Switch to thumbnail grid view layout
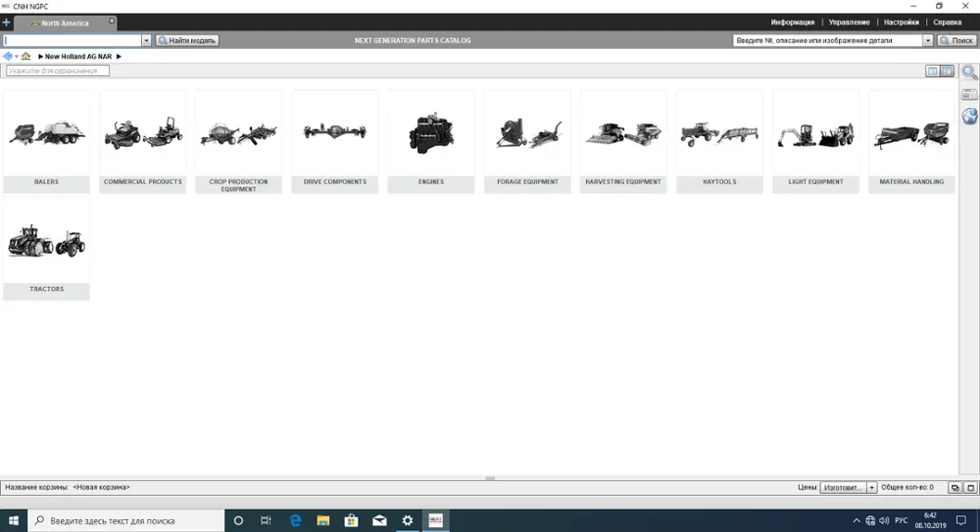The image size is (980, 532). (947, 71)
